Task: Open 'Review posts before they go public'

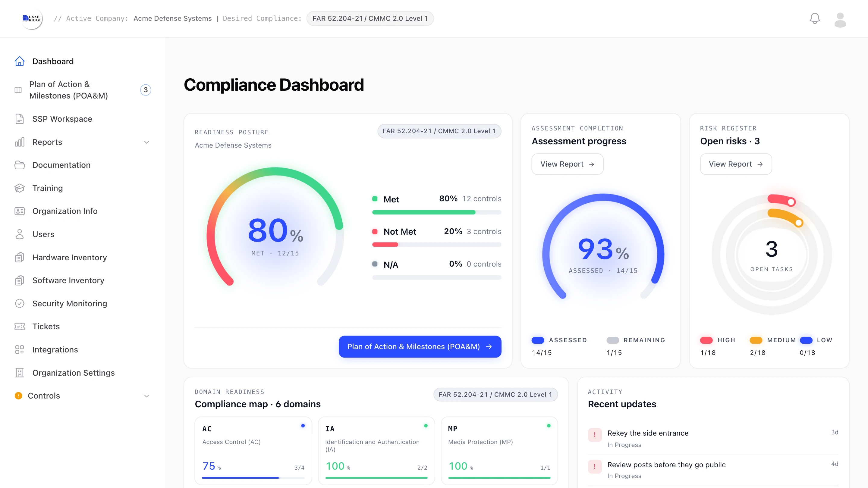Action: click(x=713, y=470)
